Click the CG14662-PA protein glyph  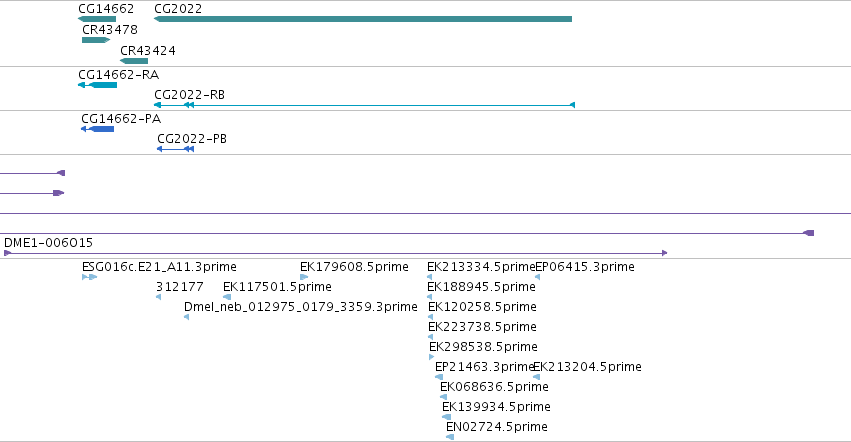pos(98,129)
